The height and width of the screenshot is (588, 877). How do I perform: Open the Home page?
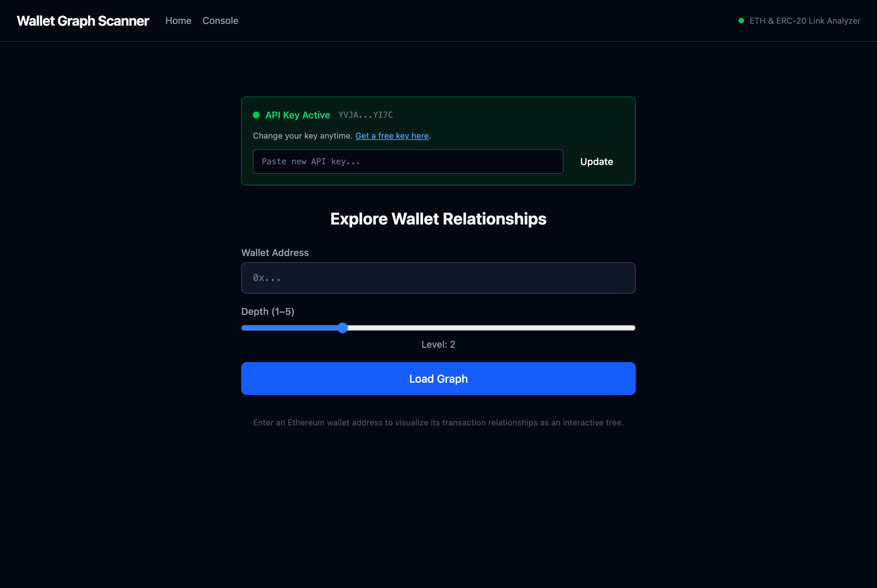click(178, 21)
